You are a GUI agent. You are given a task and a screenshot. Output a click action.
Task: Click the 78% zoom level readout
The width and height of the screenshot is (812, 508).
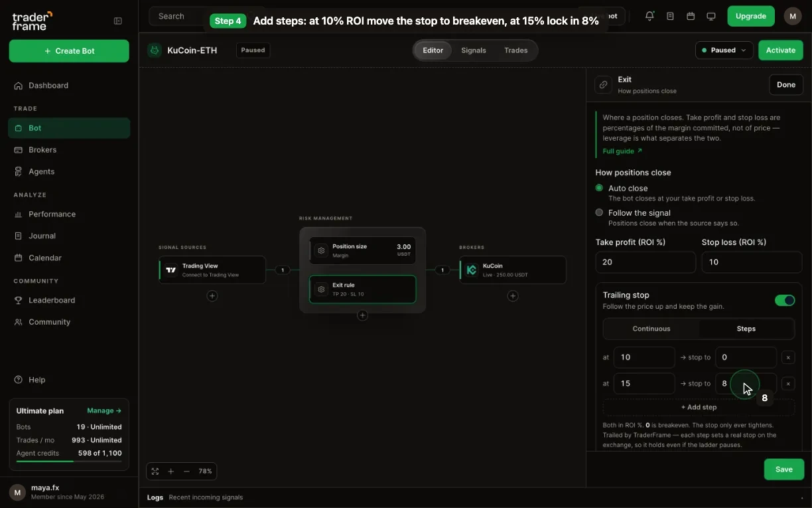pyautogui.click(x=205, y=471)
